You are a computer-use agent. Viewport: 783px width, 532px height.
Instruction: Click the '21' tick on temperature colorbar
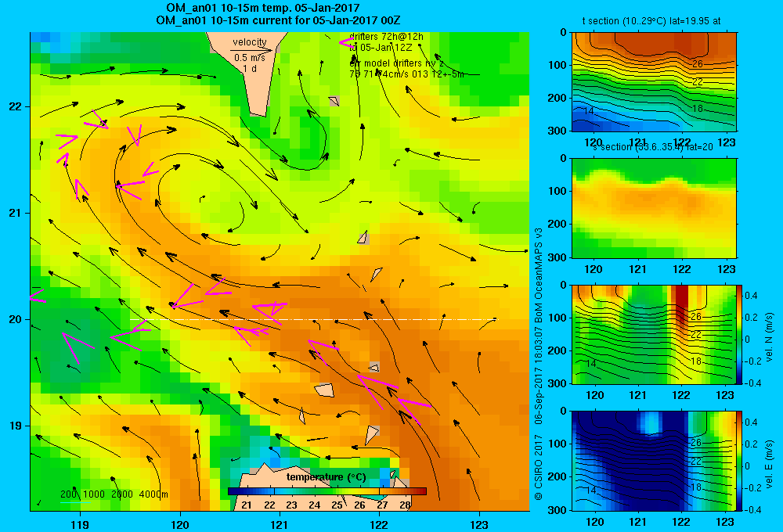(247, 505)
